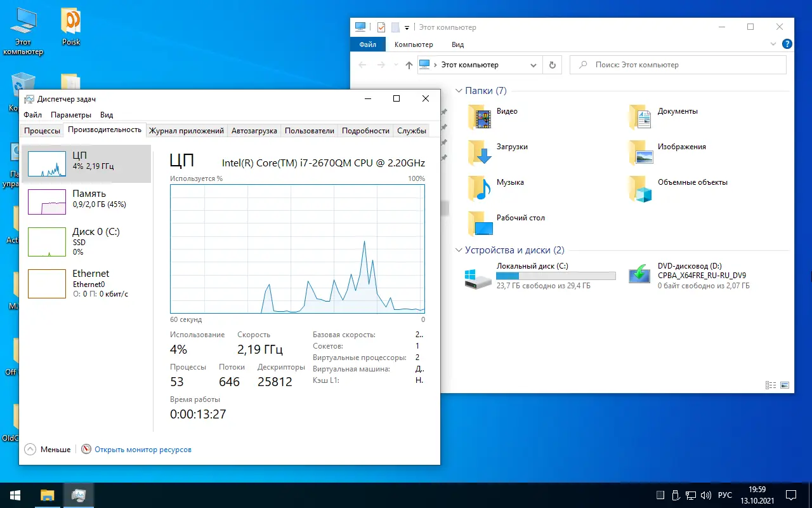Viewport: 812px width, 508px height.
Task: Select the Память memory graph thumbnail
Action: pos(47,202)
